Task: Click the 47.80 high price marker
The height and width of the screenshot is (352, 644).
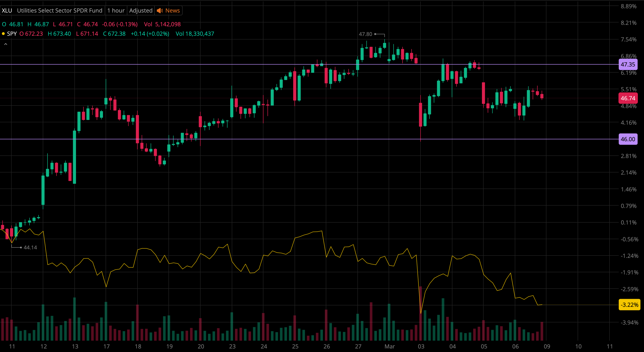Action: [x=365, y=34]
